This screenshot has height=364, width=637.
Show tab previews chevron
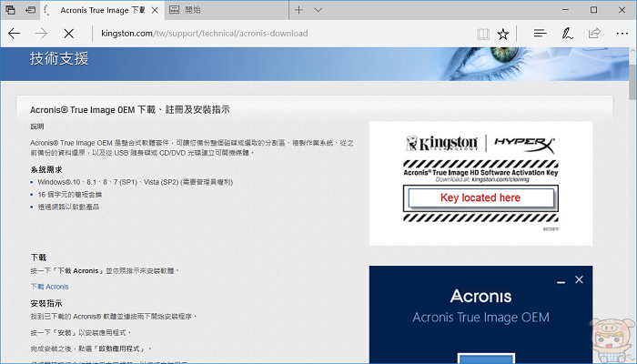coord(318,10)
